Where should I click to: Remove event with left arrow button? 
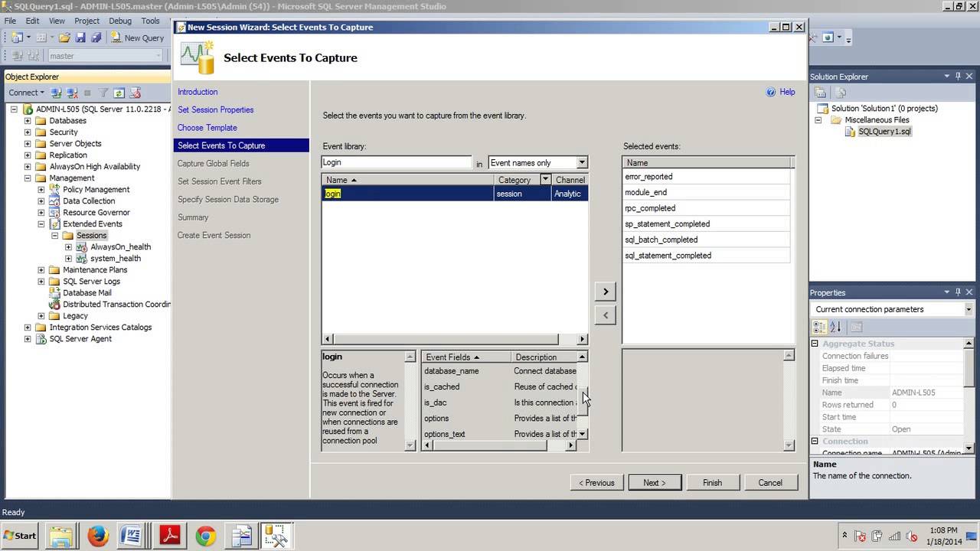tap(606, 315)
